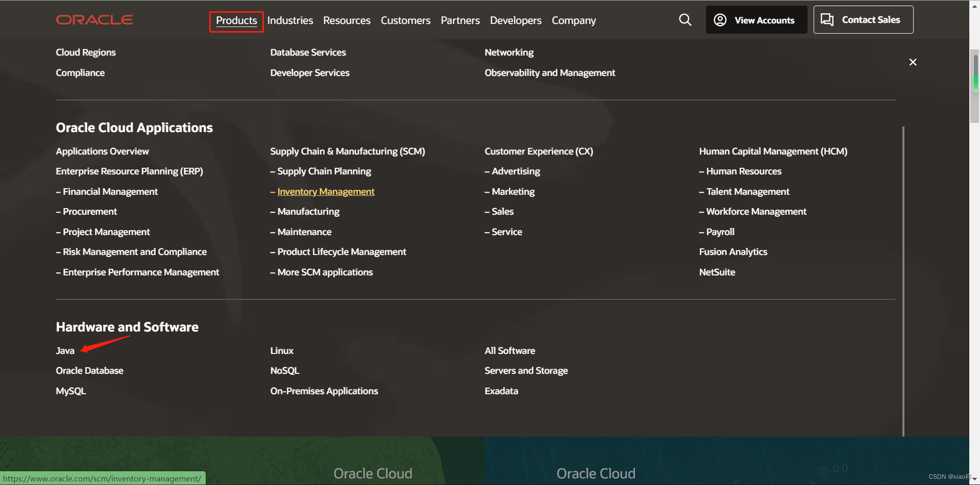980x485 pixels.
Task: Open the Partners menu
Action: tap(460, 21)
